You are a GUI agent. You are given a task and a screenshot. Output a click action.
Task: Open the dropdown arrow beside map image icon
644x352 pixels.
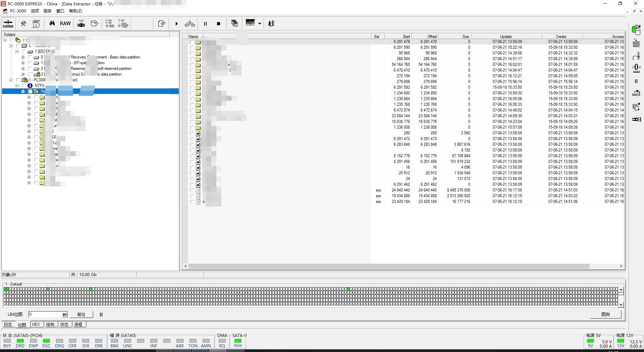pyautogui.click(x=260, y=24)
